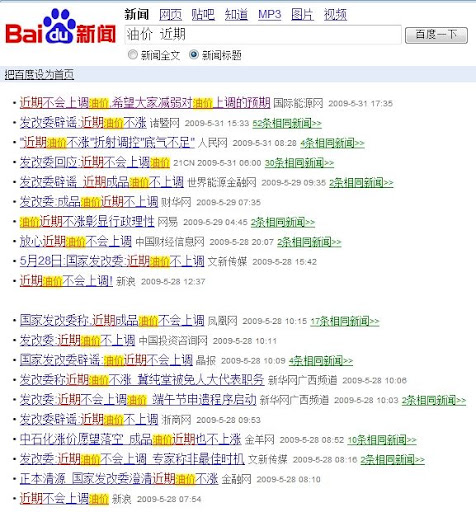Viewport: 476px width, 512px height.
Task: Open headline 发改委:成品油价近期不上调
Action: (x=89, y=202)
